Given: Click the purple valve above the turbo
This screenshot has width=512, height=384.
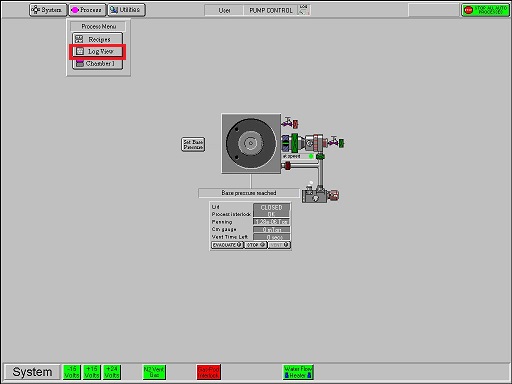Looking at the screenshot, I should coord(290,123).
